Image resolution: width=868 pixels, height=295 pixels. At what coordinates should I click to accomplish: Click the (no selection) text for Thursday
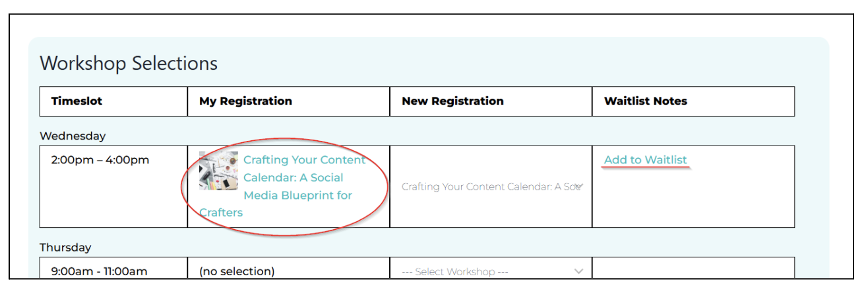point(237,271)
